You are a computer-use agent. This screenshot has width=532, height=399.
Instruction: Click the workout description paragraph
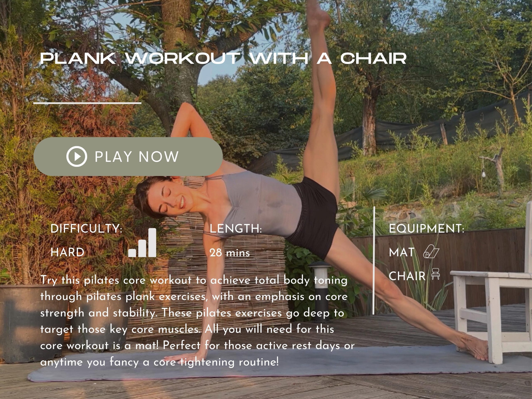[197, 321]
